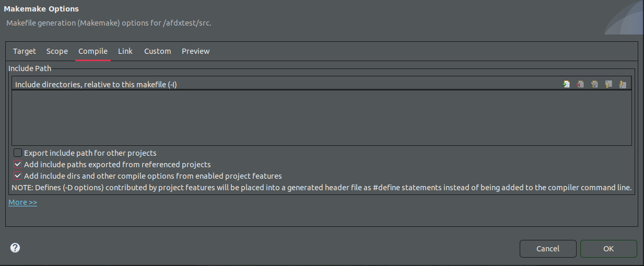Expand options with the More >> link
The width and height of the screenshot is (644, 266).
click(22, 202)
